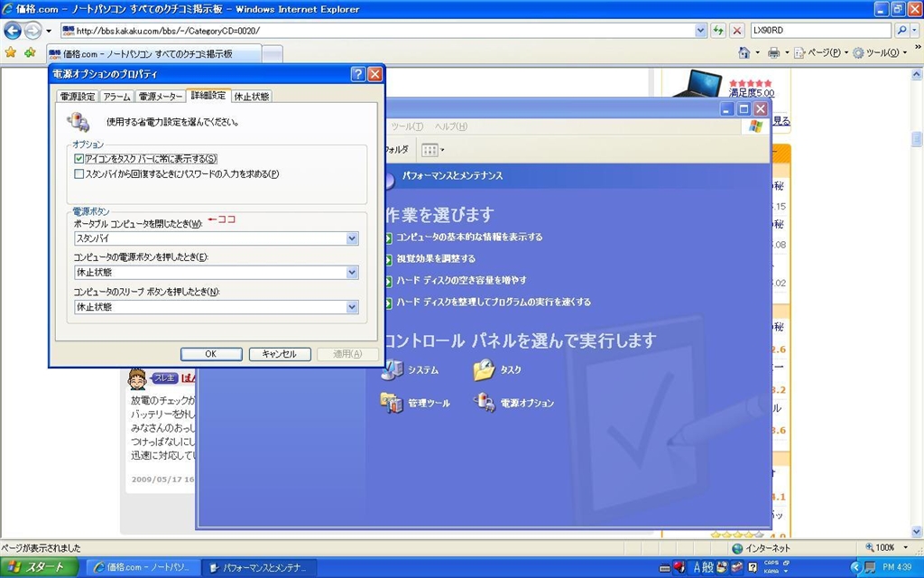Click the IME 'A' input mode indicator
924x578 pixels.
pos(697,567)
